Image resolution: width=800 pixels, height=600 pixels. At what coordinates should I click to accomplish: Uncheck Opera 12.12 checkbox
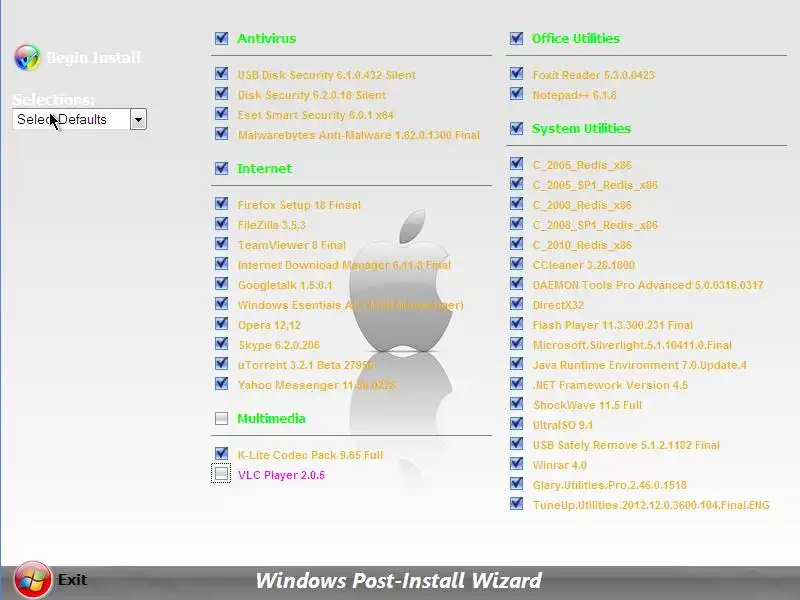pyautogui.click(x=221, y=324)
